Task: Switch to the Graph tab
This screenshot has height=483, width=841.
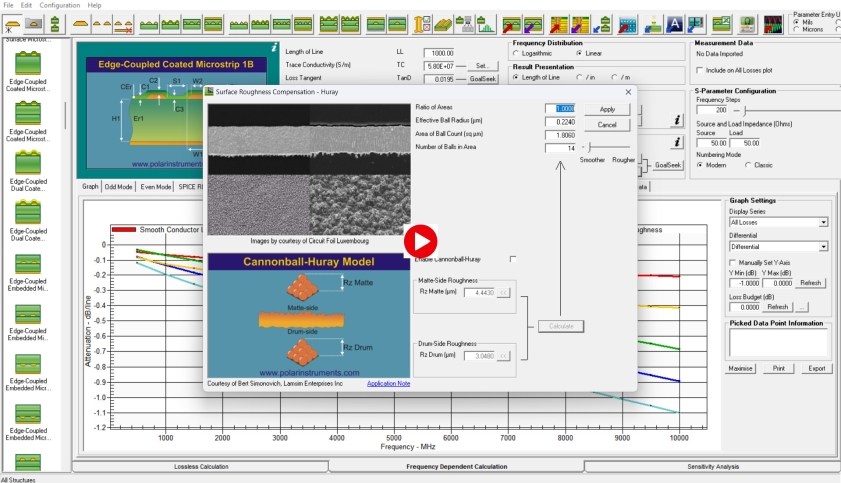Action: (90, 187)
